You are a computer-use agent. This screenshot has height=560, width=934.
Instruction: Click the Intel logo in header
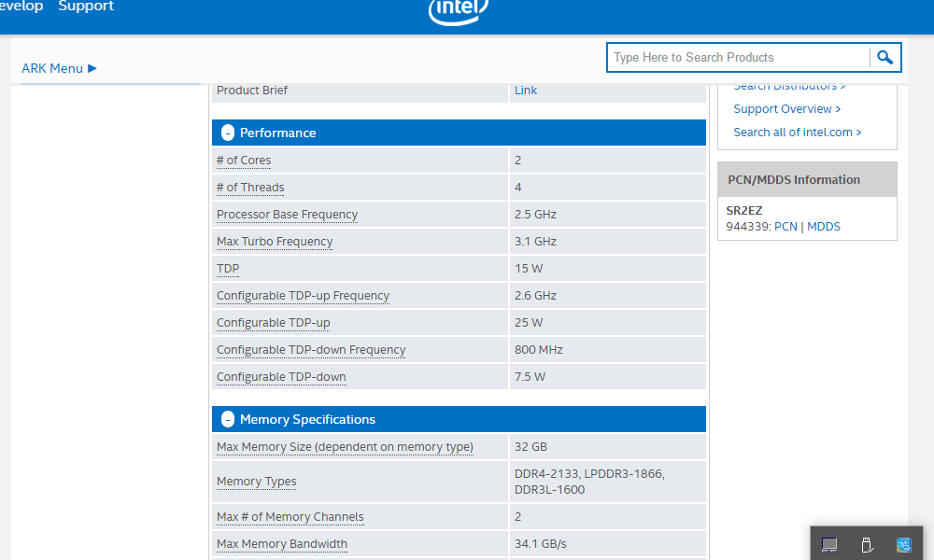458,10
